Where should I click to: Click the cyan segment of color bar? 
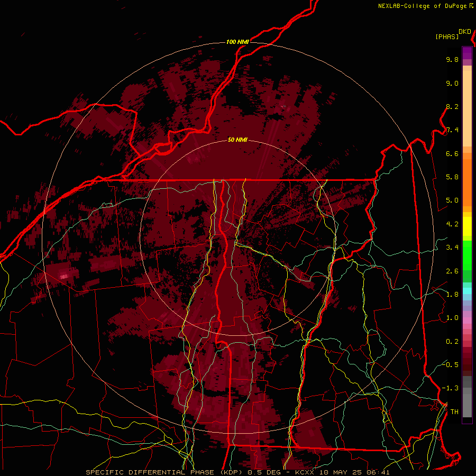[467, 291]
